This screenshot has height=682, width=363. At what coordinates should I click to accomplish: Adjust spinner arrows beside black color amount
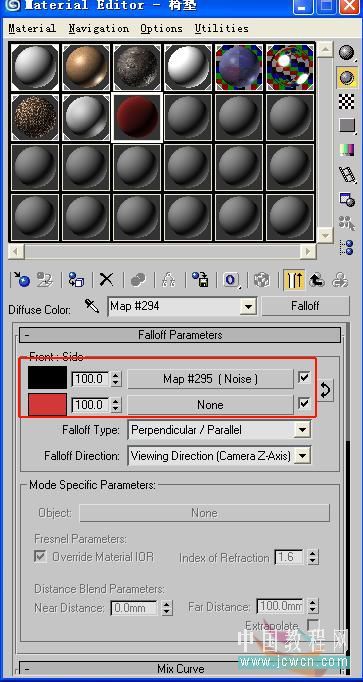(x=116, y=379)
